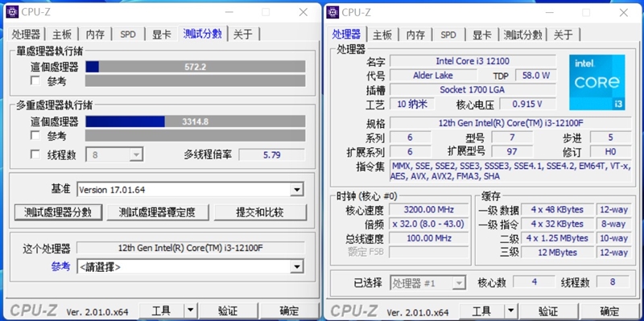Click the Intel Core i3 logo
Screen dimensions: 644x321
click(x=597, y=83)
